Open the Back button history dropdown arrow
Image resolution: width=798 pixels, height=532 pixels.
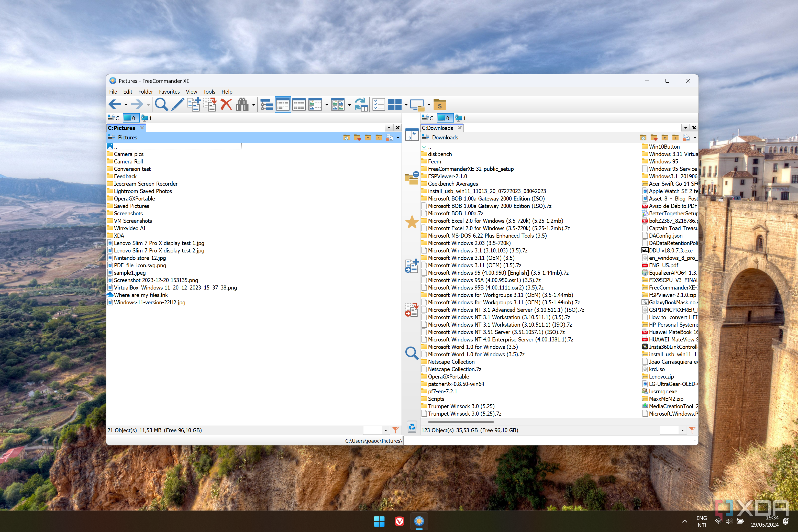pyautogui.click(x=126, y=105)
